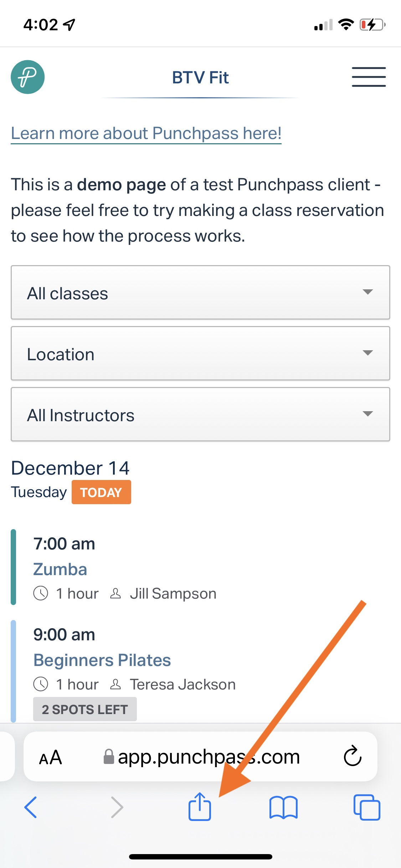Expand the All classes dropdown
The height and width of the screenshot is (868, 401).
200,293
